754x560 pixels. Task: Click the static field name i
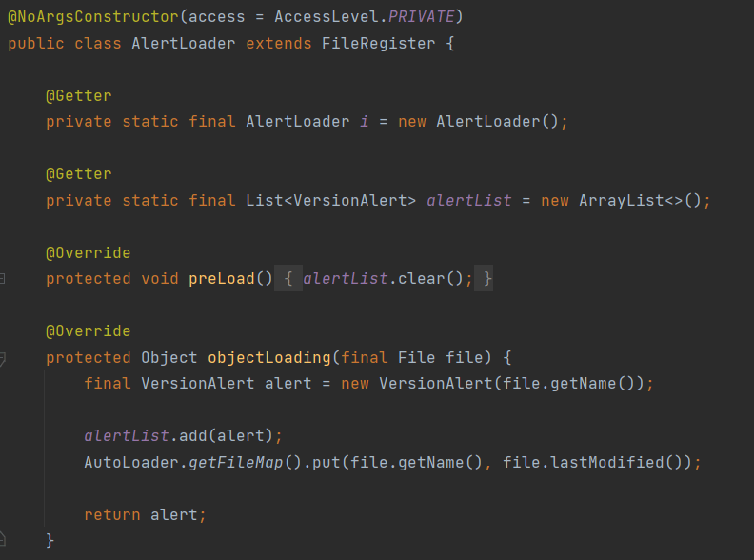coord(364,122)
